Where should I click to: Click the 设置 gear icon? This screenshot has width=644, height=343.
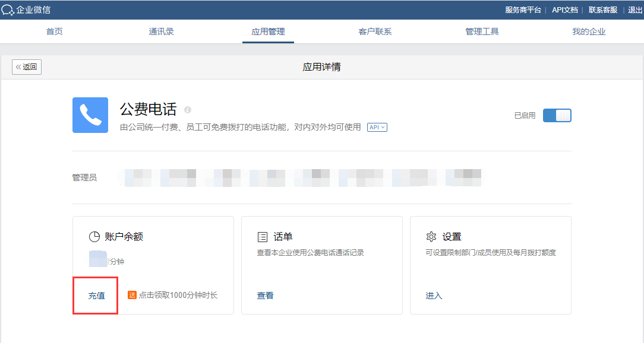pyautogui.click(x=431, y=237)
